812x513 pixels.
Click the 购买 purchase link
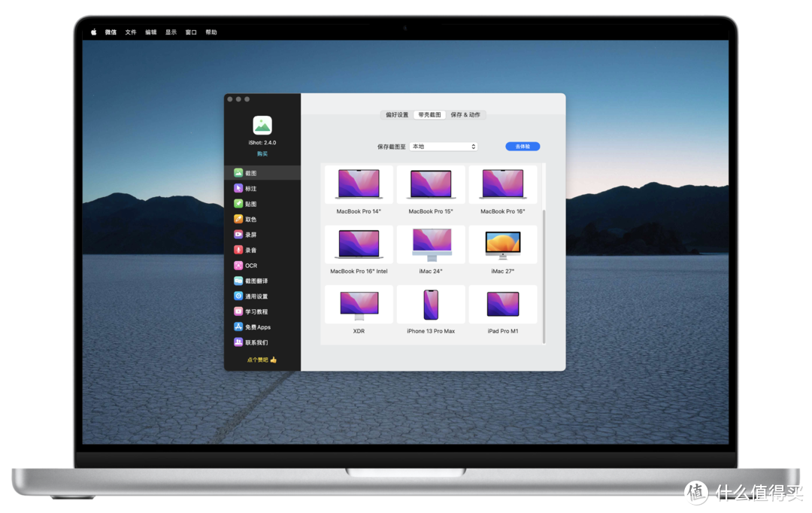(x=262, y=154)
